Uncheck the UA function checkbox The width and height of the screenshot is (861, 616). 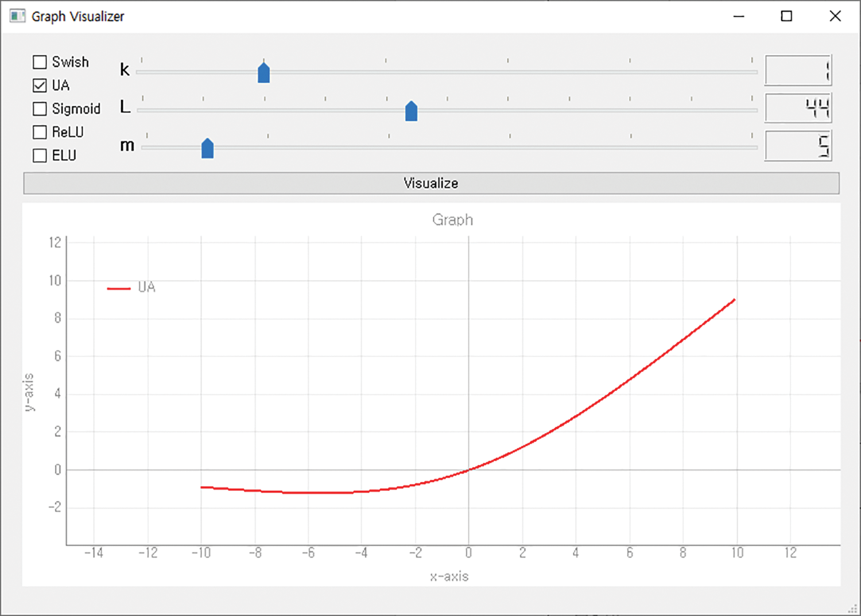click(40, 86)
